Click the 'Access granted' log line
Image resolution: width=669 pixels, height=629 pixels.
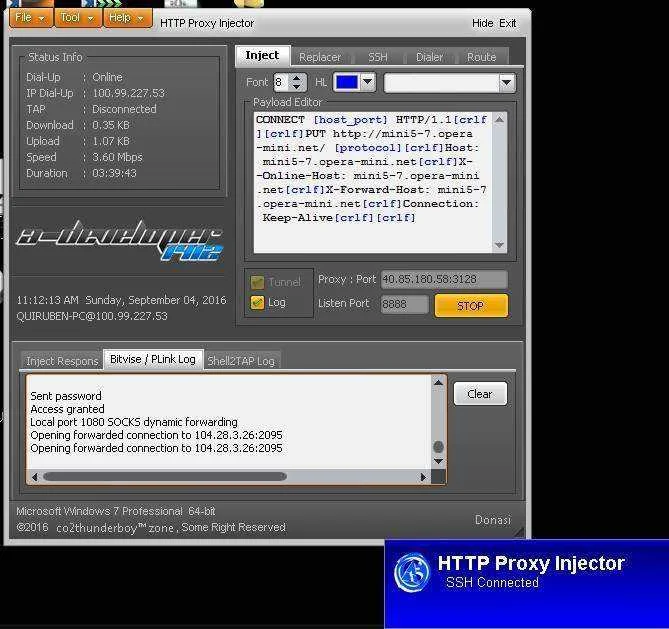[x=67, y=409]
